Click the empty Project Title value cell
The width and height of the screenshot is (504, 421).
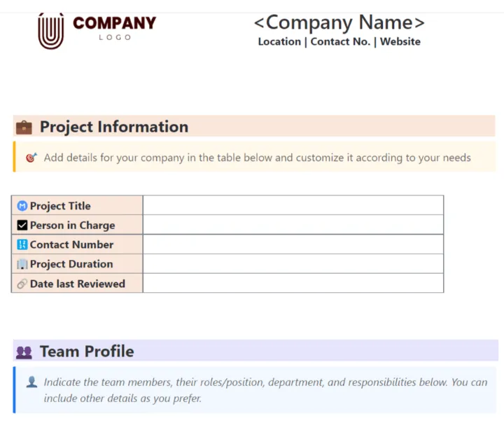tap(293, 205)
